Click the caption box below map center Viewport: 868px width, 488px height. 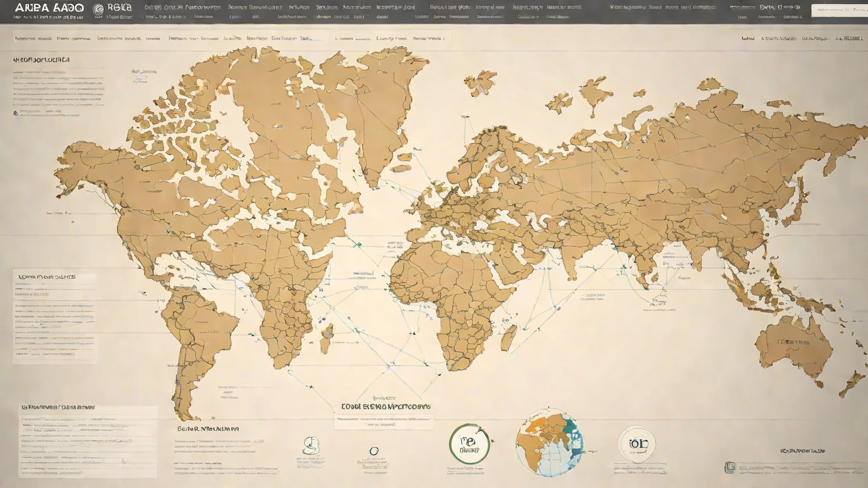[x=384, y=413]
